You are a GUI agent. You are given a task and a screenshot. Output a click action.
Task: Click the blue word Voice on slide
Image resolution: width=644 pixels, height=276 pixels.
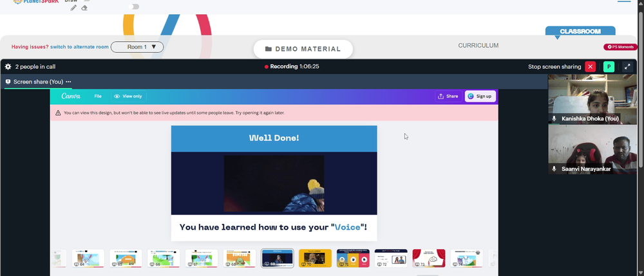(348, 227)
